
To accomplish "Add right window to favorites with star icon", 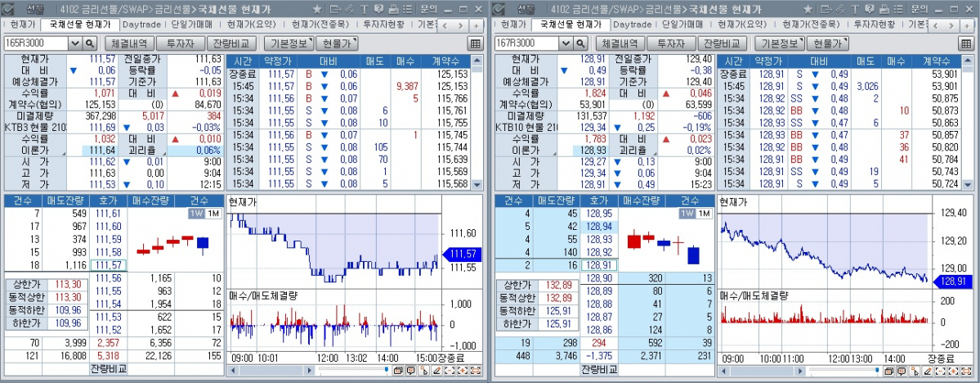I will 808,9.
